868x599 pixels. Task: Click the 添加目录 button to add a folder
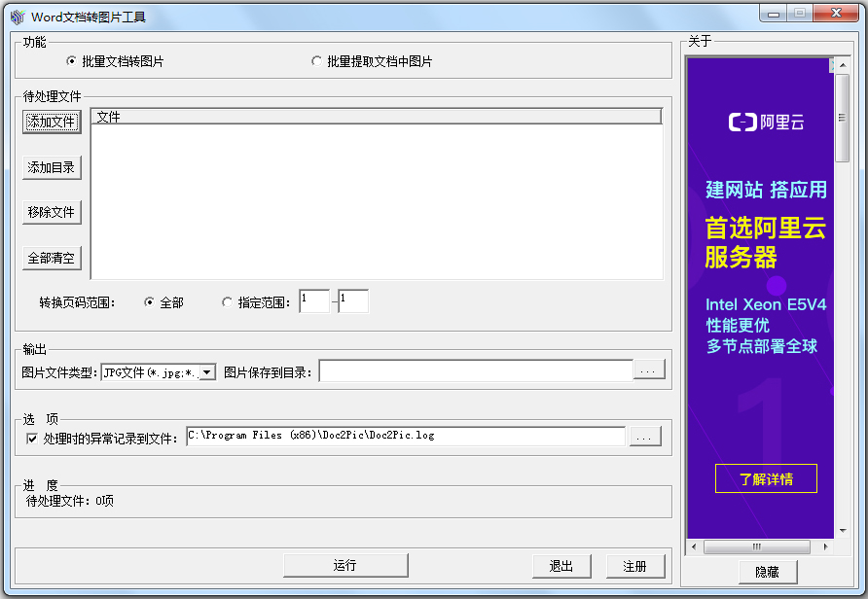click(51, 166)
